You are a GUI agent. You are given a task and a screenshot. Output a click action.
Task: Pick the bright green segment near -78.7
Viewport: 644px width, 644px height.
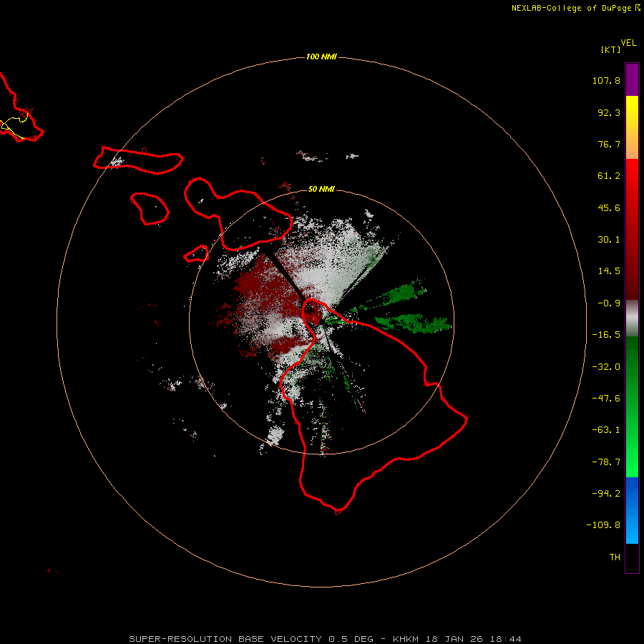[632, 462]
